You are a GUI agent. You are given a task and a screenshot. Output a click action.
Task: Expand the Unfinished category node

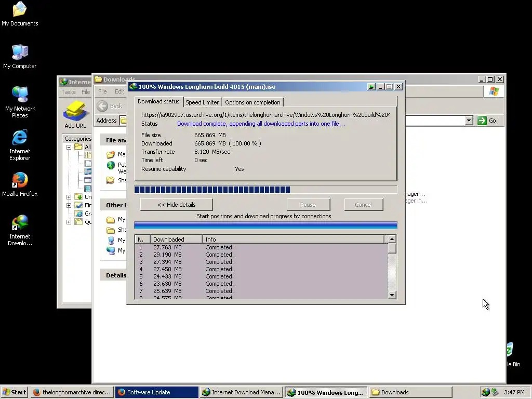pos(69,197)
